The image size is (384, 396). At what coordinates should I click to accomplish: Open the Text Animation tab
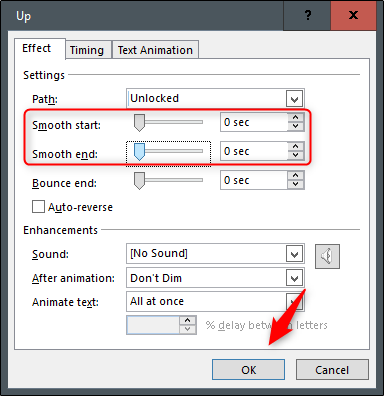[155, 50]
